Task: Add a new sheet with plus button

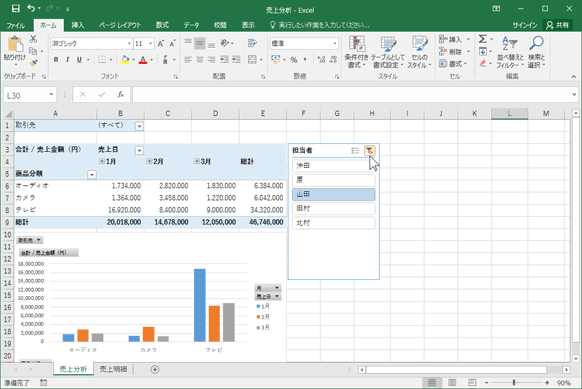Action: tap(155, 369)
